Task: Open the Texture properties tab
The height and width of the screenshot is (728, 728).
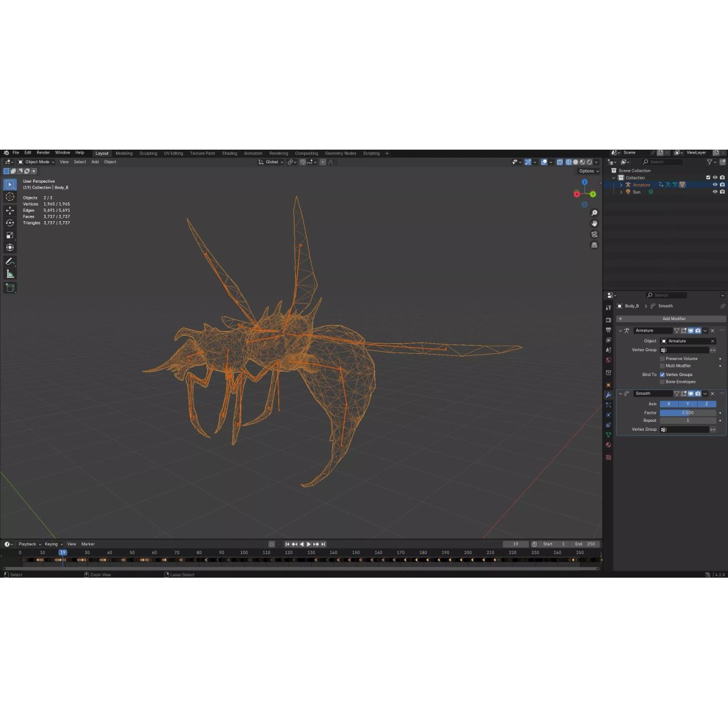Action: (x=608, y=457)
